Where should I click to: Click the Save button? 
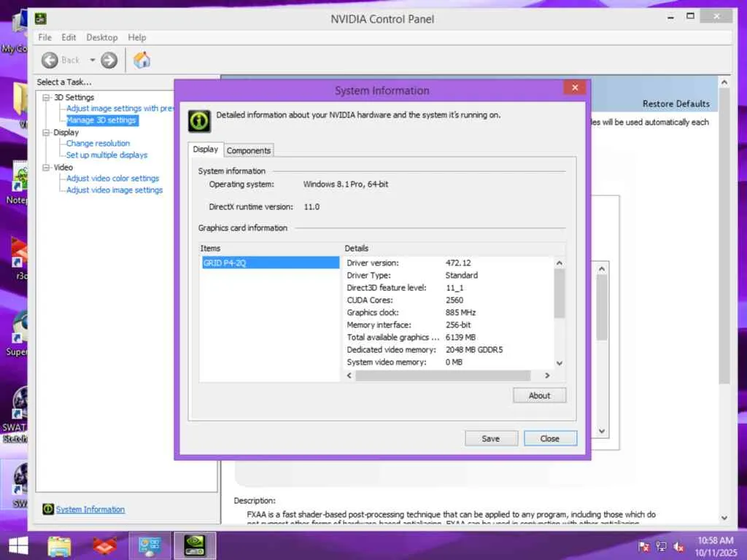pyautogui.click(x=491, y=438)
